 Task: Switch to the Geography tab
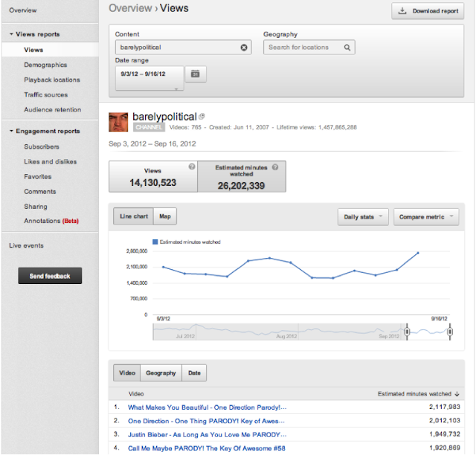(161, 373)
